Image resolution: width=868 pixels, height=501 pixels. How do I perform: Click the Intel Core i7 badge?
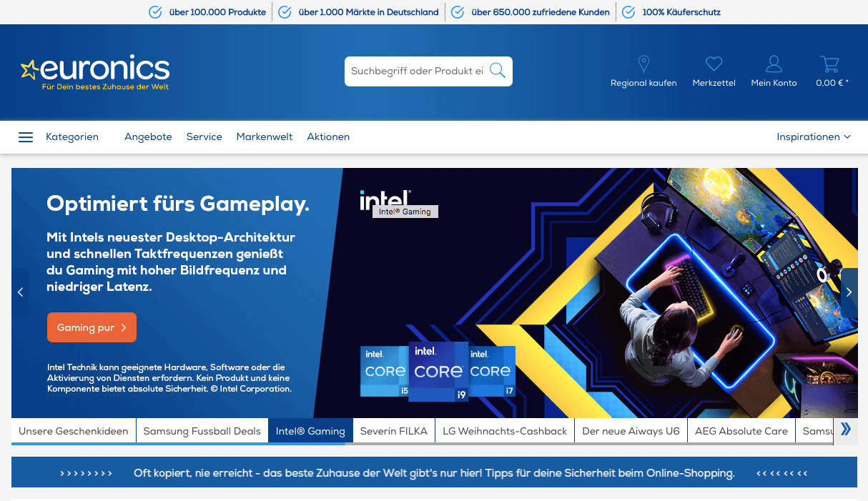click(x=491, y=371)
